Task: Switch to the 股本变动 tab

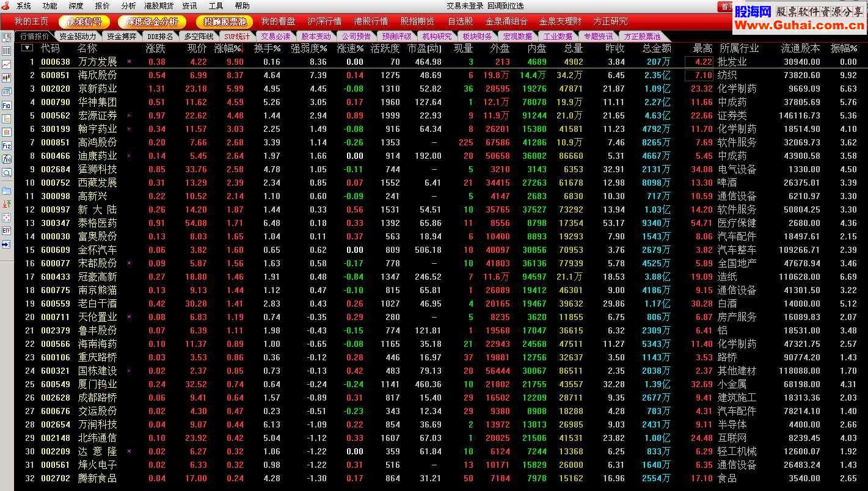Action: 316,37
